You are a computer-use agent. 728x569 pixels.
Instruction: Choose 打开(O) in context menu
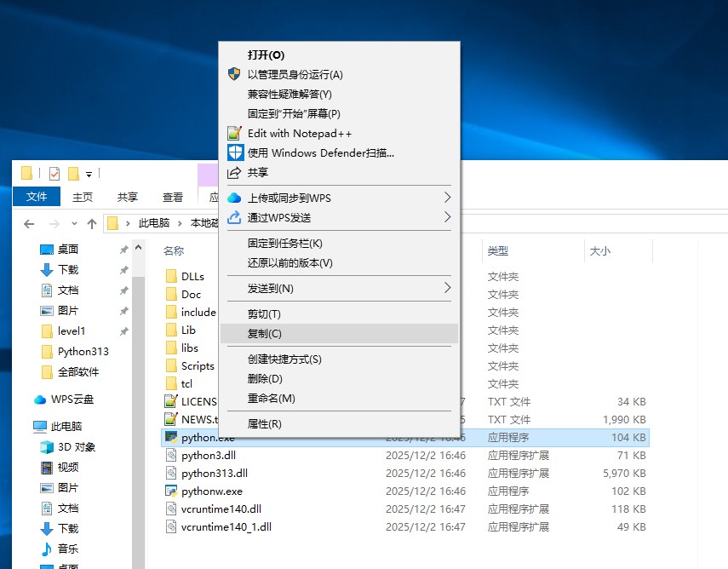[x=339, y=55]
